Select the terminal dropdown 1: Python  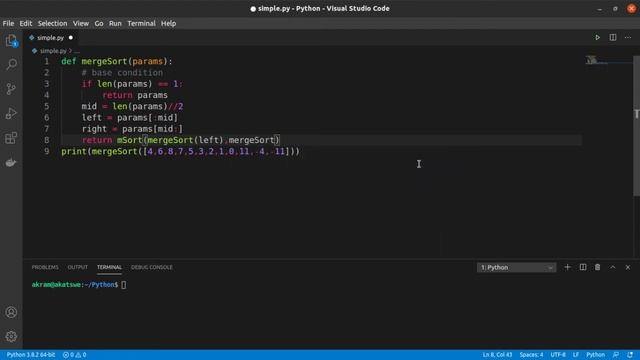516,267
